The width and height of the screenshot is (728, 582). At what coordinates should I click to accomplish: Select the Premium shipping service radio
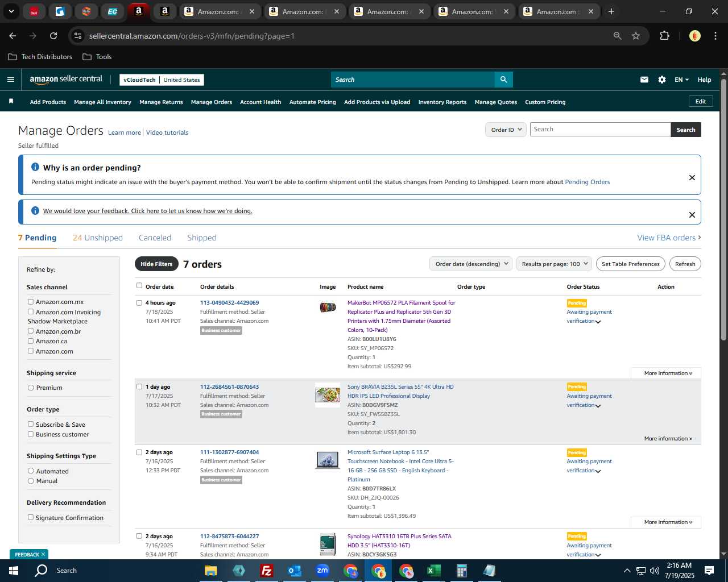pos(31,388)
